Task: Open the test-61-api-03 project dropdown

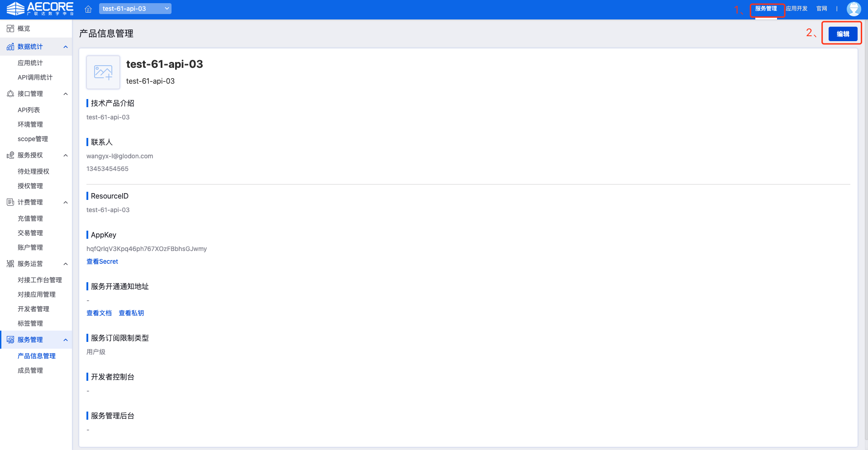Action: tap(135, 9)
